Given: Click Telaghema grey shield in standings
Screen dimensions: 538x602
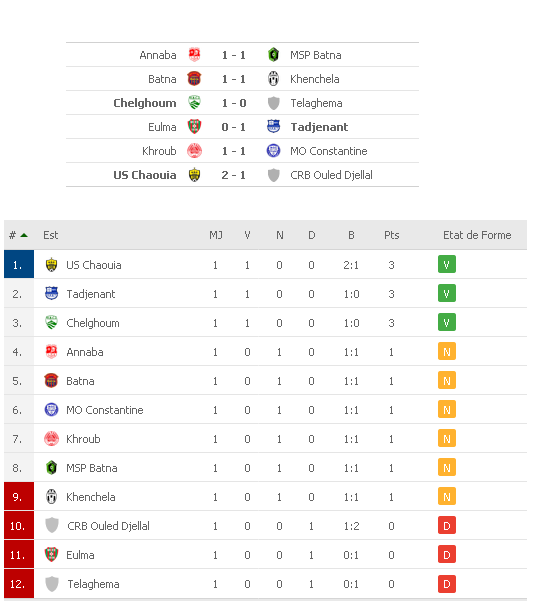Looking at the screenshot, I should 52,584.
